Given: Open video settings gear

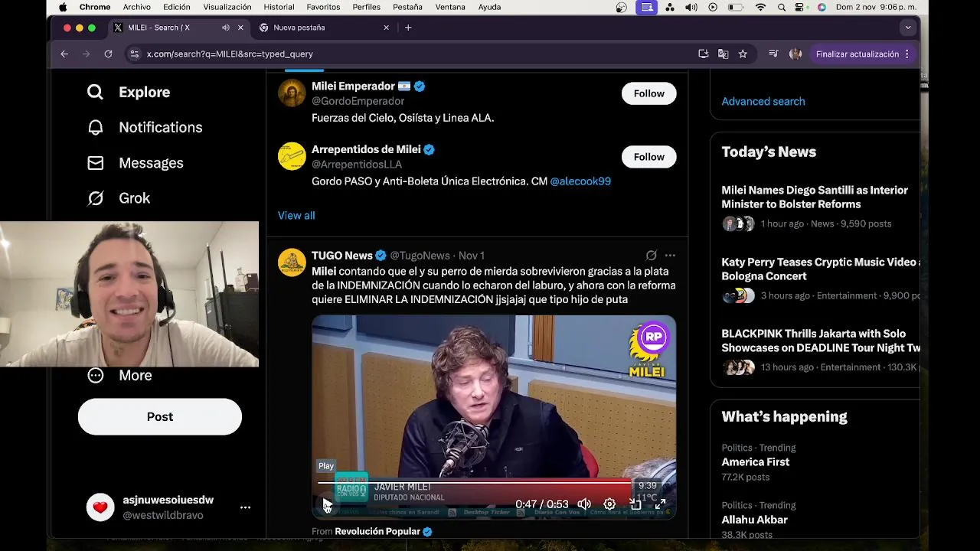Looking at the screenshot, I should 609,504.
